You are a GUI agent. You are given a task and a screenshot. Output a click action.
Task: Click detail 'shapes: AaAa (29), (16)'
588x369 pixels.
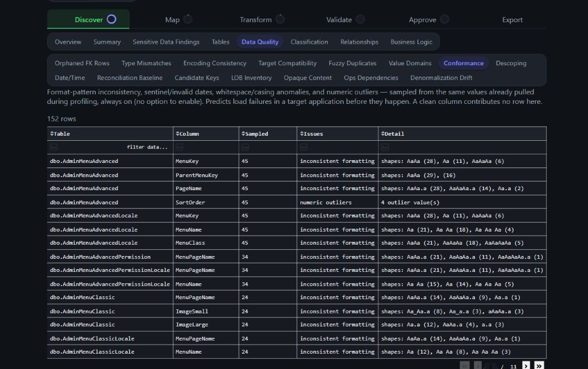(x=462, y=175)
